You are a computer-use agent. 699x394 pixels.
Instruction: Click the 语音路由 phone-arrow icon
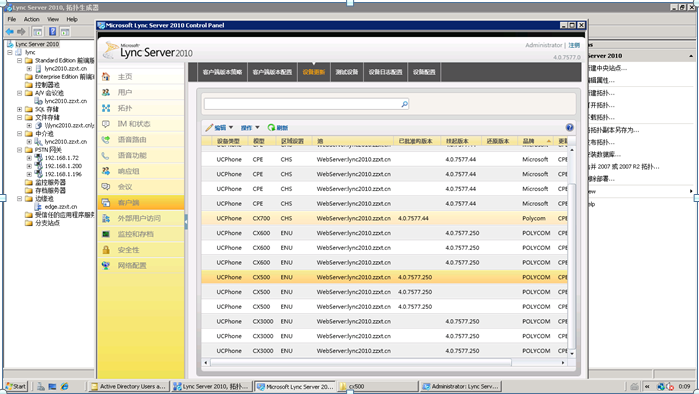106,140
